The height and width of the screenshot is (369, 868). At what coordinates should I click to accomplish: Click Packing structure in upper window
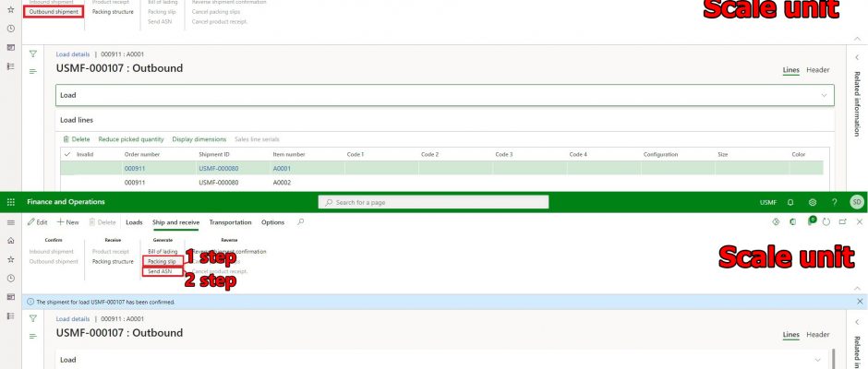pos(113,12)
